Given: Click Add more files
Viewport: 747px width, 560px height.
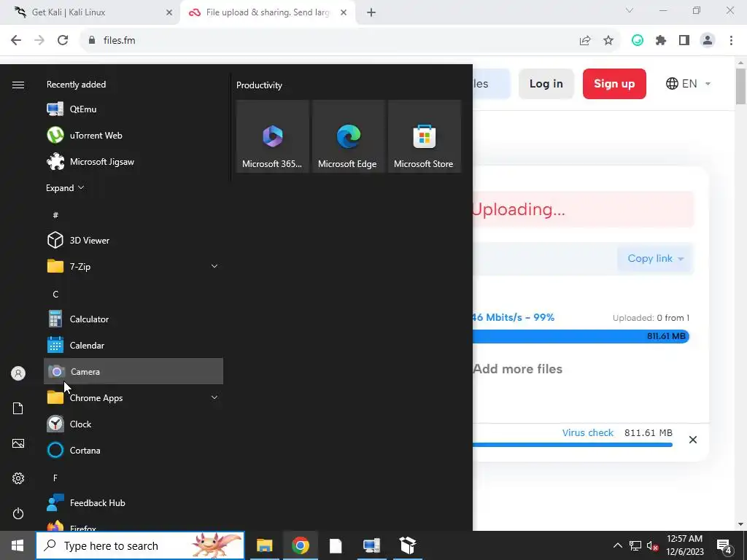Looking at the screenshot, I should 517,369.
